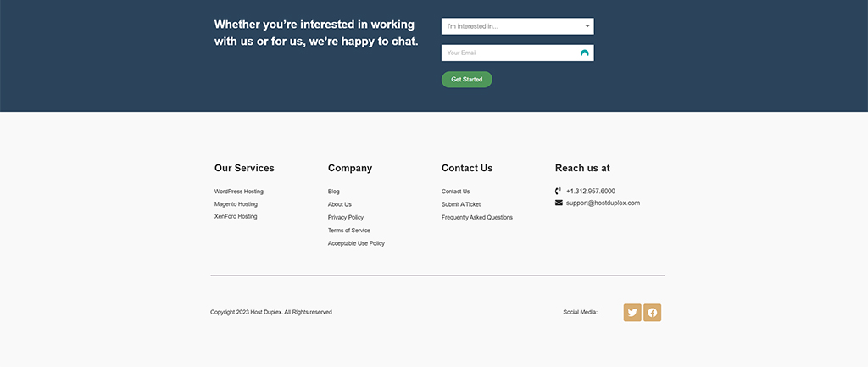The image size is (868, 367).
Task: Open the About Us page
Action: tap(340, 204)
